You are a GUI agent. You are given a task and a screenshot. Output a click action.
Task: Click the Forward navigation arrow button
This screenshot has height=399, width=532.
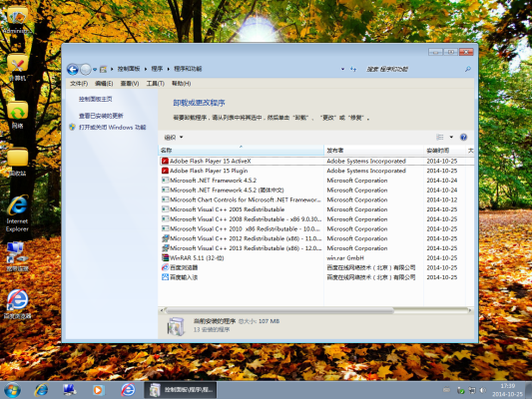(x=86, y=69)
